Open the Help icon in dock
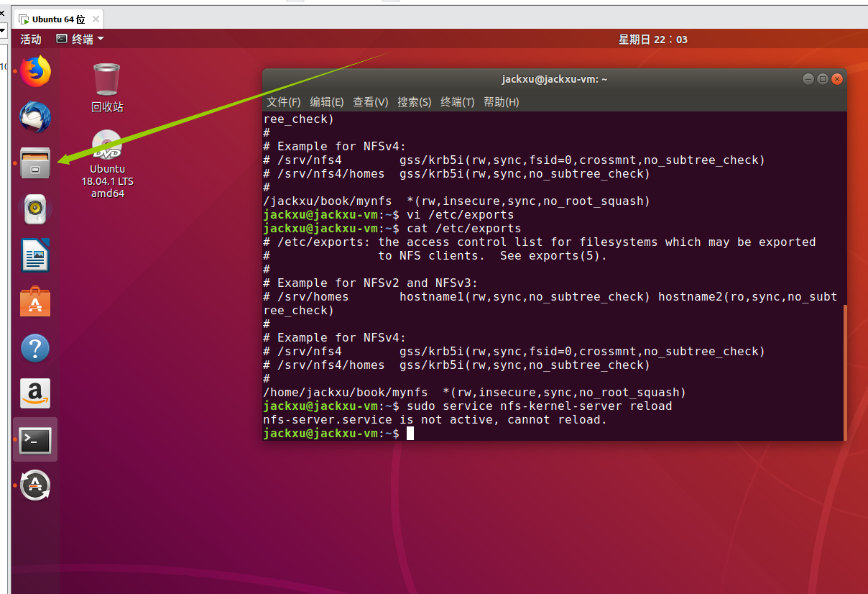 point(35,348)
